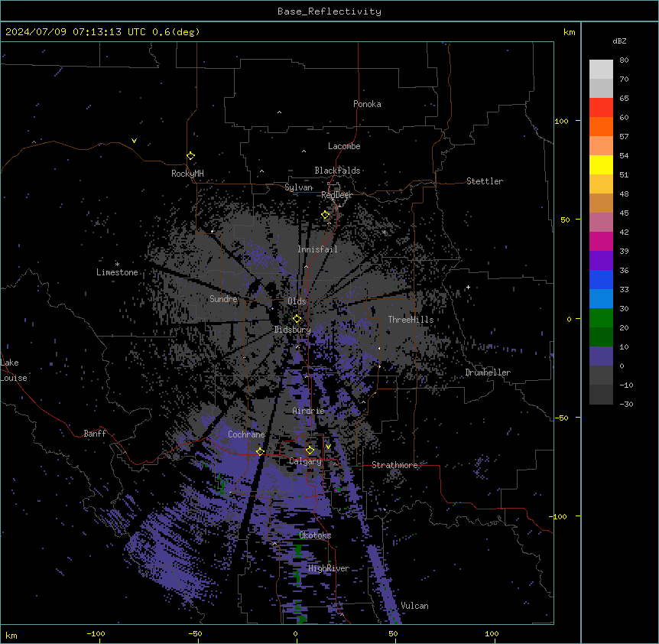Viewport: 659px width, 644px height.
Task: Click the Drumheller city label
Action: pos(488,372)
